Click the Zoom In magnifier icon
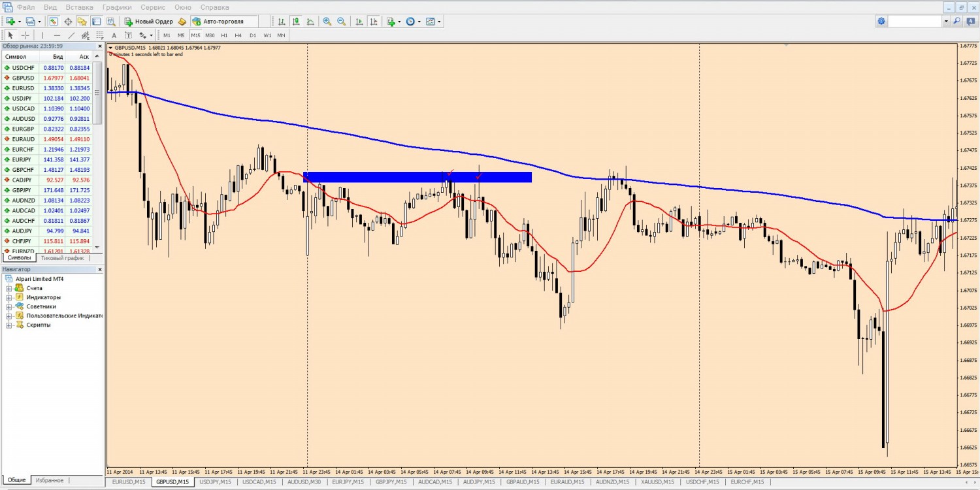 click(327, 22)
